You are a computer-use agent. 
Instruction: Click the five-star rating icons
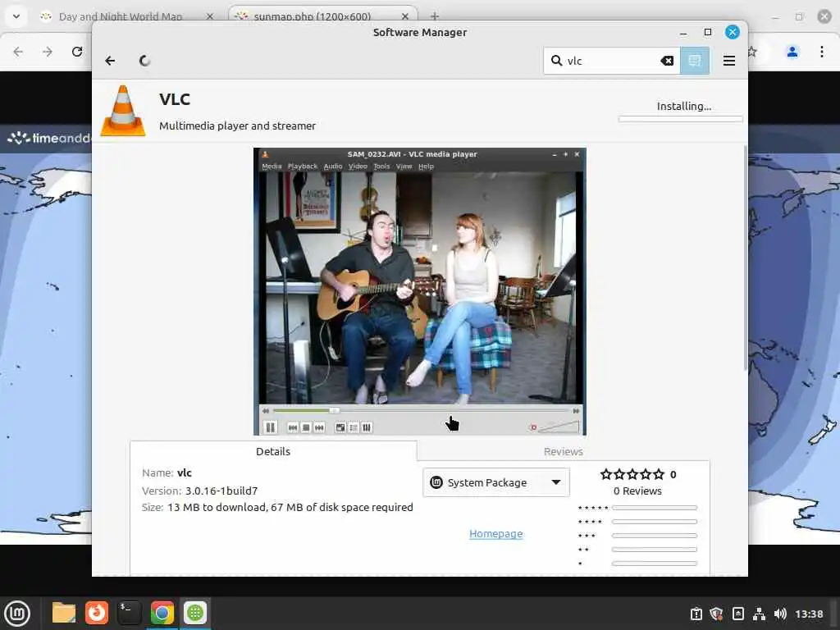tap(632, 474)
